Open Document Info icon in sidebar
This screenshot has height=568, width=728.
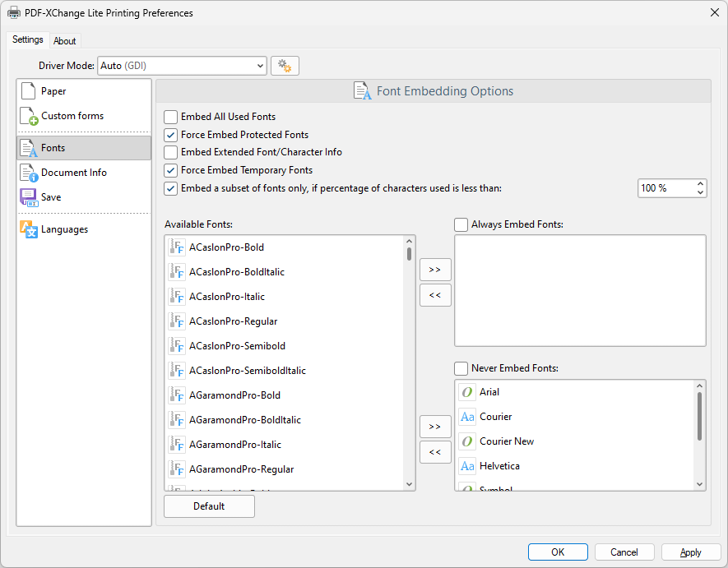point(29,173)
